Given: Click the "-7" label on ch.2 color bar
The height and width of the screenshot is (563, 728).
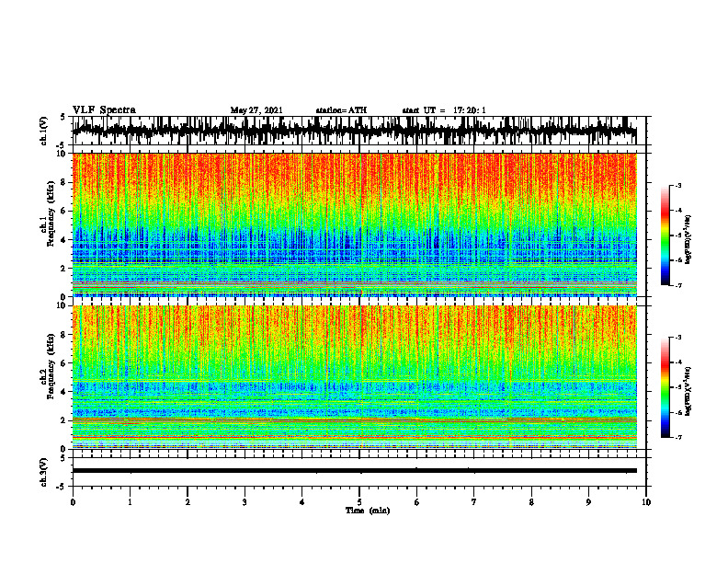Looking at the screenshot, I should pos(678,438).
